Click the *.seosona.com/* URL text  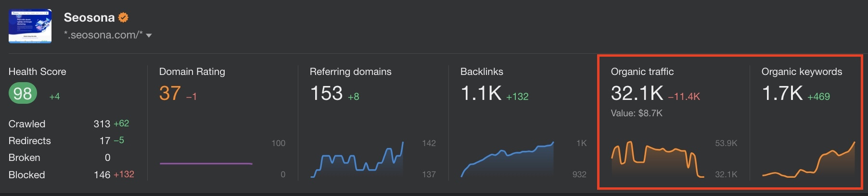coord(103,35)
